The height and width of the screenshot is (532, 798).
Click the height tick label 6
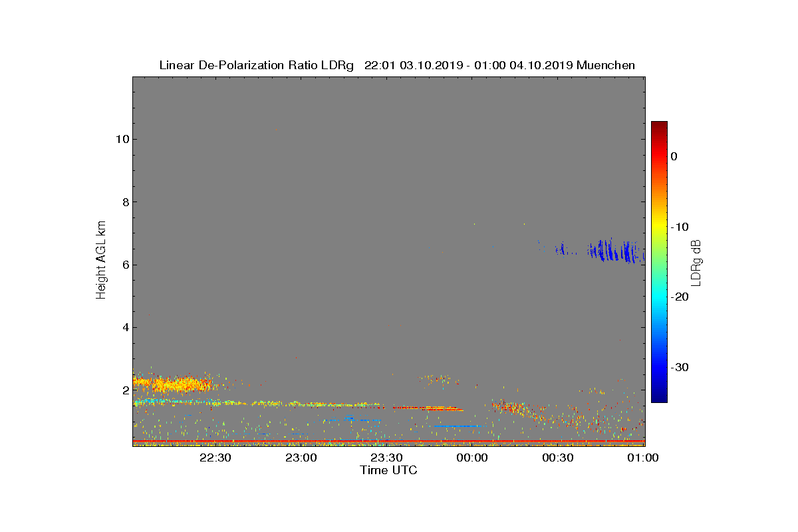point(125,265)
